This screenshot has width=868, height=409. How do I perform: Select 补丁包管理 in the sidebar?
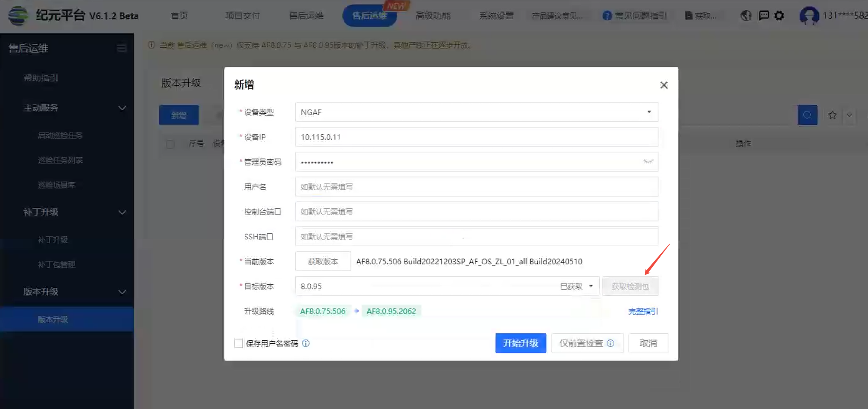coord(57,265)
